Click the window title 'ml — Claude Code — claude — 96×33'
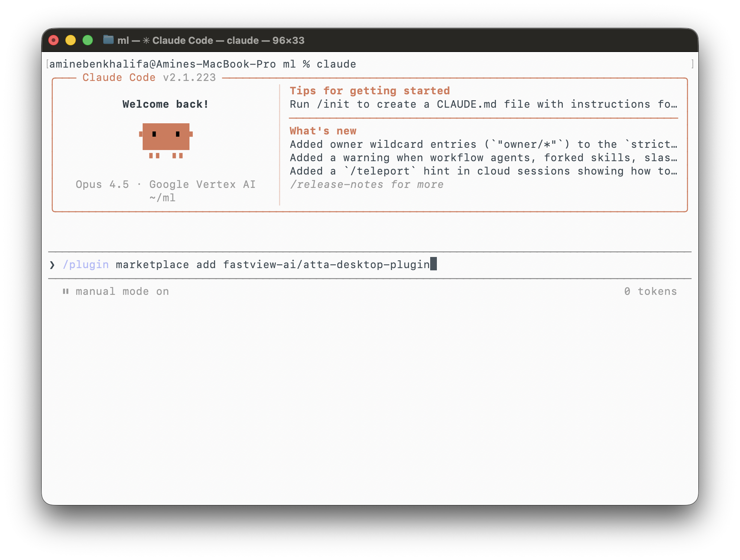 coord(211,40)
